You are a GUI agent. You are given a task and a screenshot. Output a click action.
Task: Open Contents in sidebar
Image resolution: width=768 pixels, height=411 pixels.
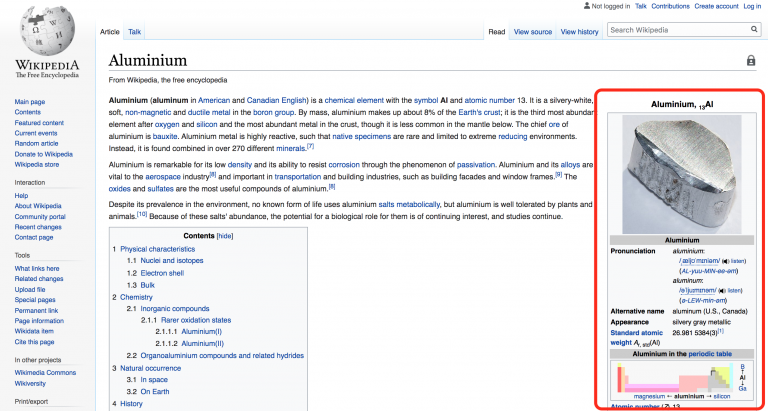[x=28, y=112]
